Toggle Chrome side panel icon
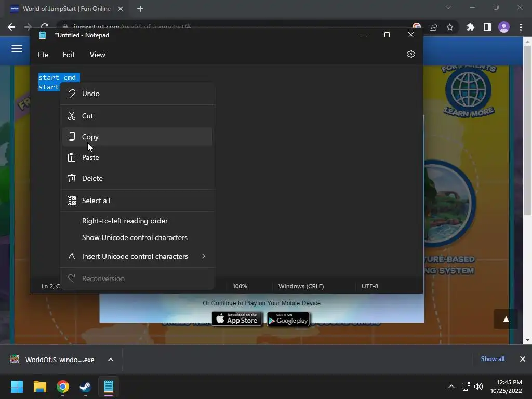Screen dimensions: 532x399 point(487,27)
